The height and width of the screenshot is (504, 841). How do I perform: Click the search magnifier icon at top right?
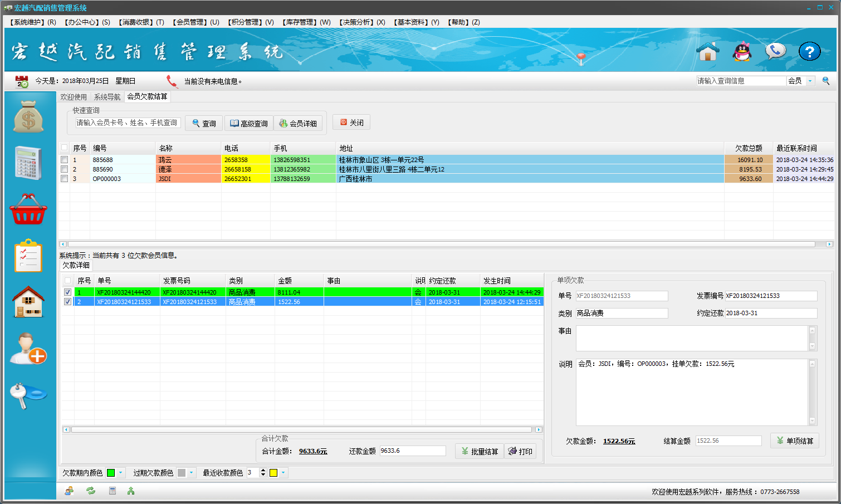[826, 81]
